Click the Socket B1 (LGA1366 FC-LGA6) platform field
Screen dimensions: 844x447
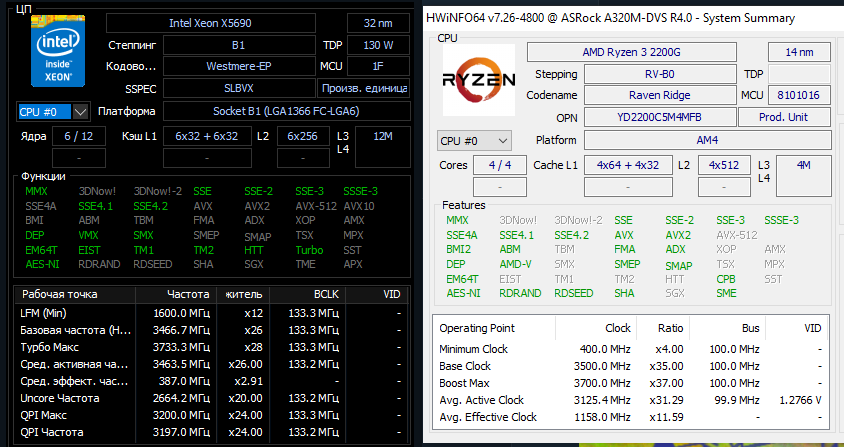point(286,111)
